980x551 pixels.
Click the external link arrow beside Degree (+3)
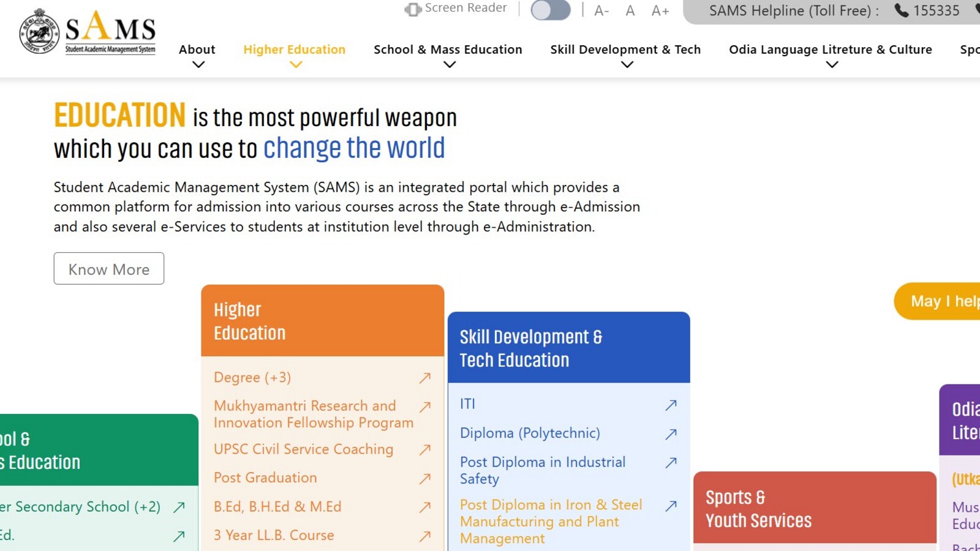(425, 378)
